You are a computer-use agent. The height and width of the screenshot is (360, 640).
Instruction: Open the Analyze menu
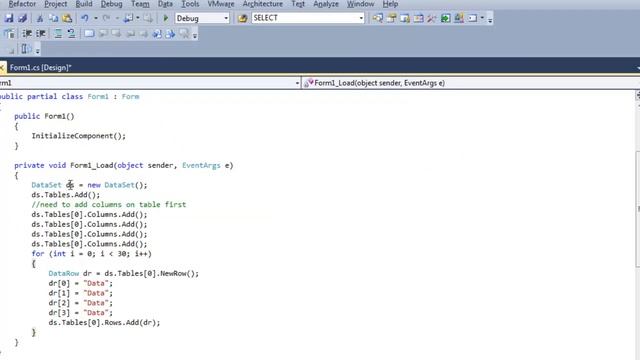point(326,4)
